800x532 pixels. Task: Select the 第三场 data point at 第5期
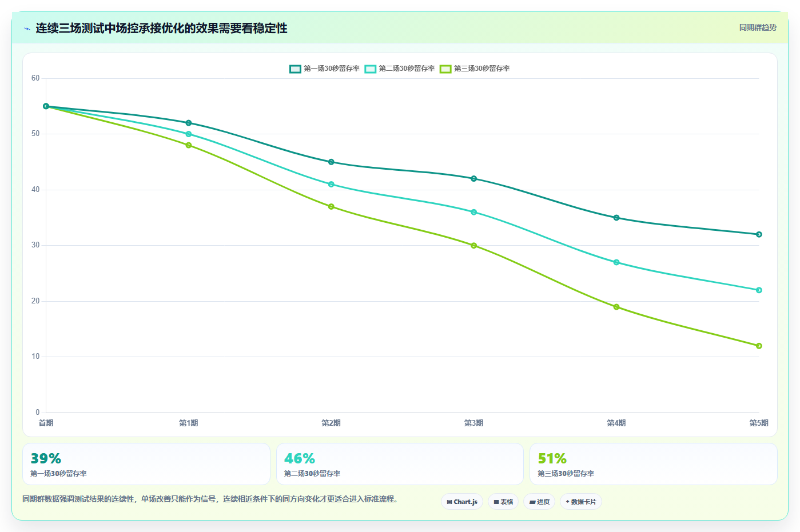759,346
